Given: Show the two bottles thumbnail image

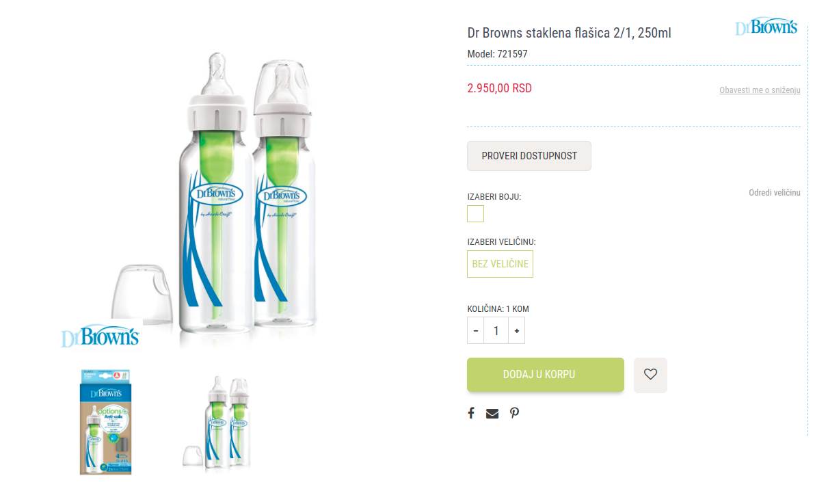Looking at the screenshot, I should (x=218, y=422).
